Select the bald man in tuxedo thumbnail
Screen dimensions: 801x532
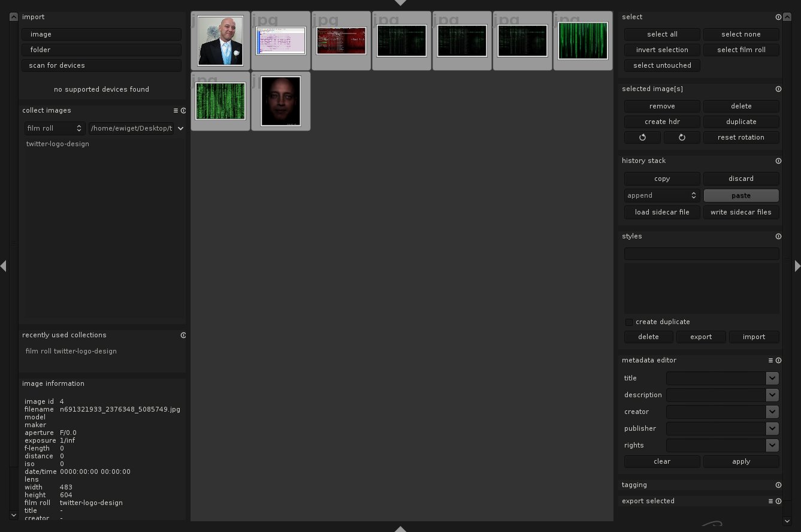[x=220, y=41]
